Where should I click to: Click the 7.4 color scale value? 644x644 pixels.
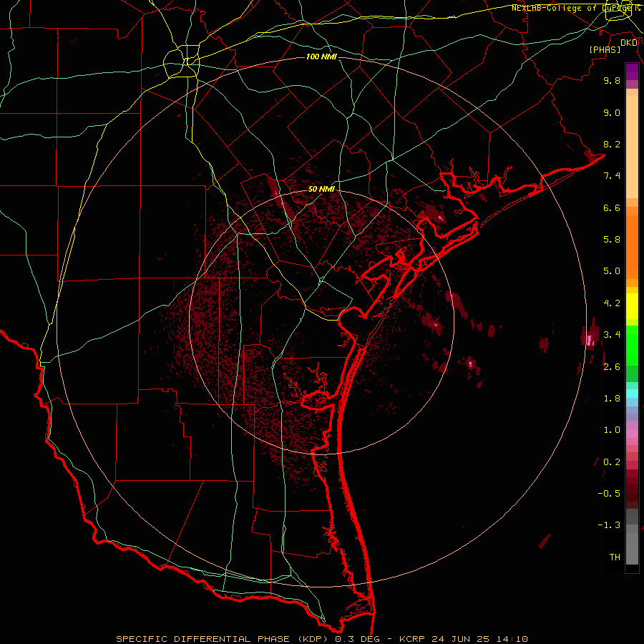612,176
